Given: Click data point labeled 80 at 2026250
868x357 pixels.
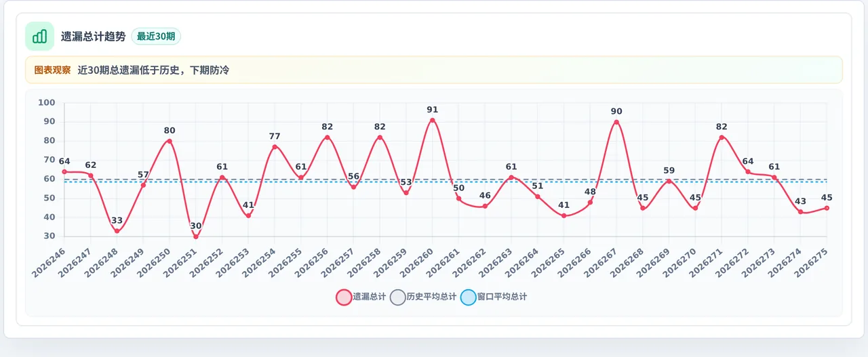Looking at the screenshot, I should click(x=170, y=142).
